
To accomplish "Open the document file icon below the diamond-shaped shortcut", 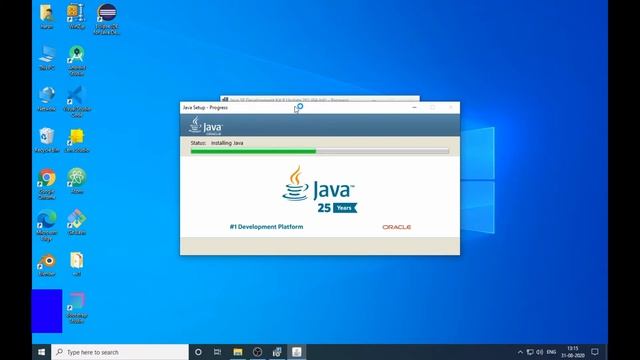I will point(76,264).
